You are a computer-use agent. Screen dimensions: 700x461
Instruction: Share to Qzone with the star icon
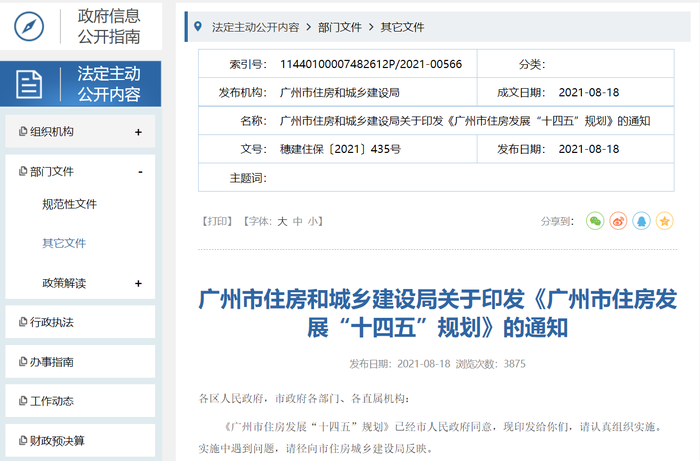coord(664,221)
